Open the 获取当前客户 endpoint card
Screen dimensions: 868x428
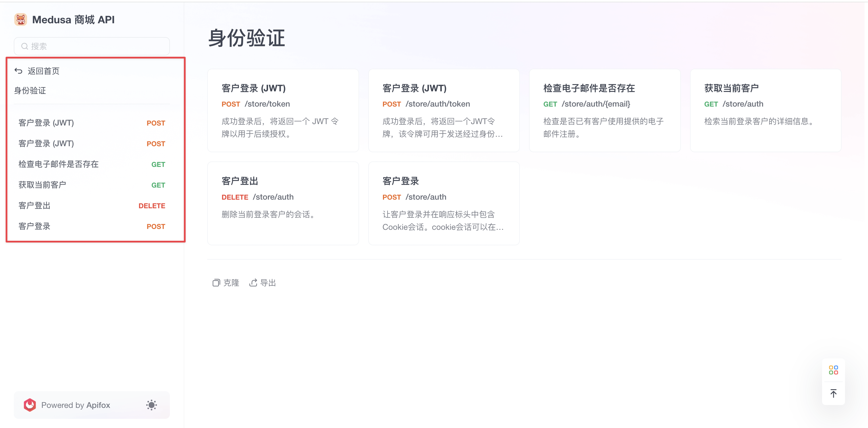pyautogui.click(x=766, y=111)
